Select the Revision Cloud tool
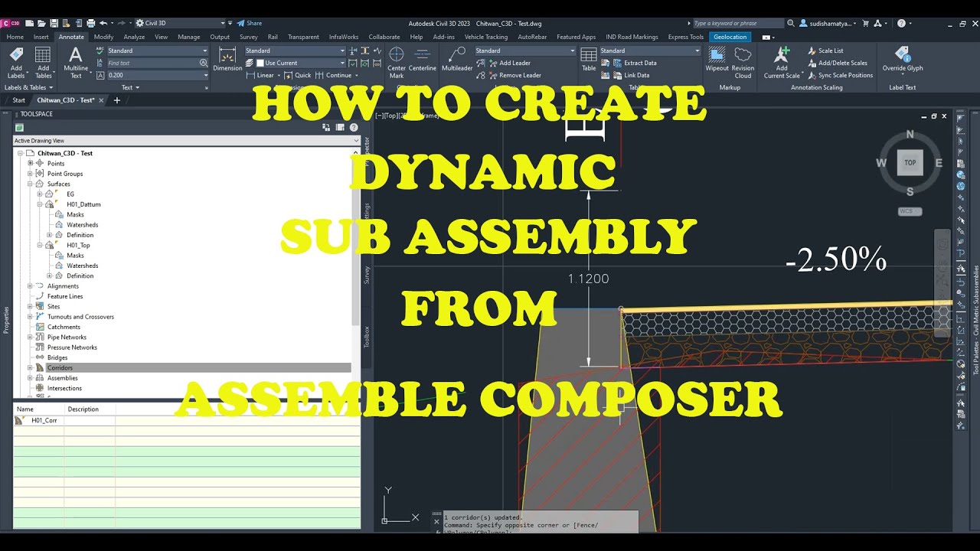Screen dimensions: 980x551 (743, 62)
